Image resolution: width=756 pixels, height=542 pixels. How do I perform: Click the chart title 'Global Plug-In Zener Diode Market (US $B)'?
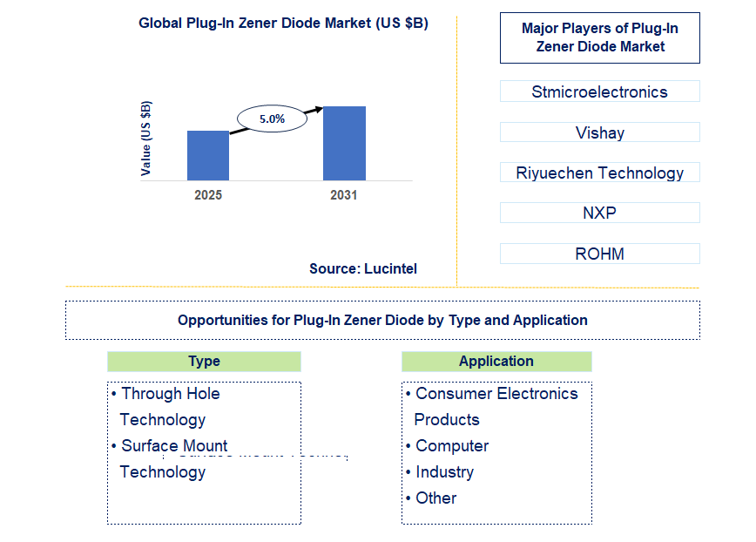(x=283, y=24)
